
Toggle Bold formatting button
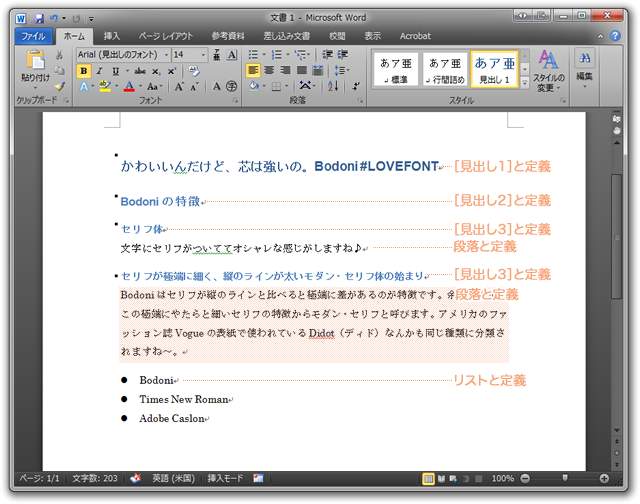[84, 71]
